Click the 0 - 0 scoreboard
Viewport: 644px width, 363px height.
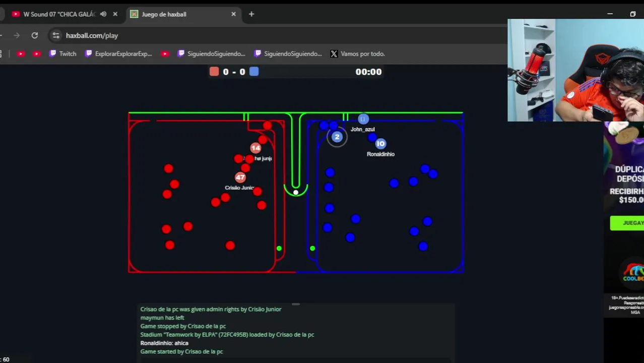pyautogui.click(x=234, y=72)
